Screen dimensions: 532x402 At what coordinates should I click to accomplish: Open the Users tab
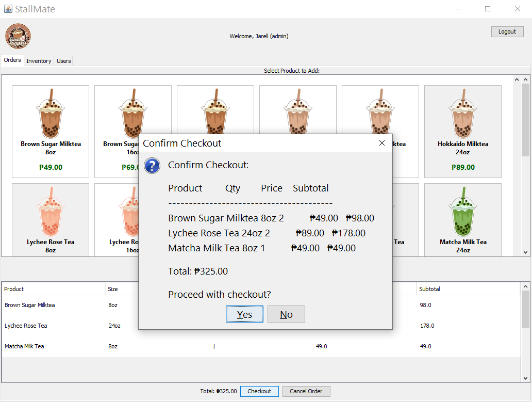tap(63, 61)
